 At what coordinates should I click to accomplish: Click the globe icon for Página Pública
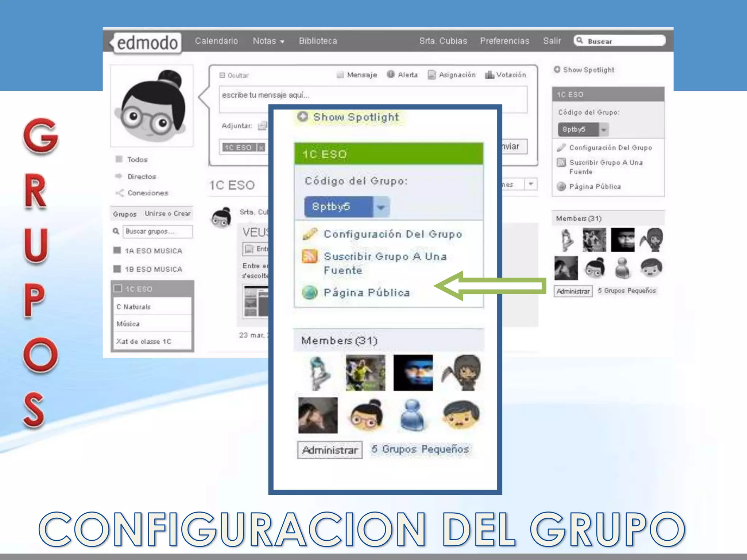(310, 292)
